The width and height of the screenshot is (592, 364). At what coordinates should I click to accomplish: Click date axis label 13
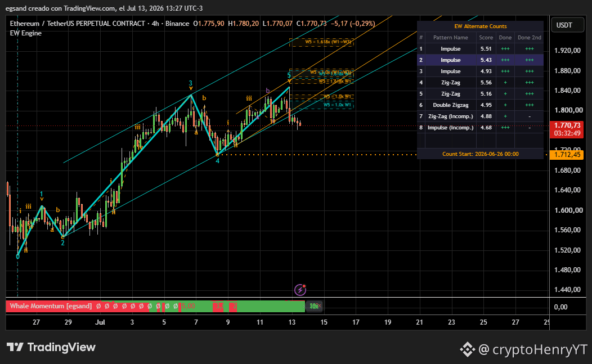pos(292,322)
